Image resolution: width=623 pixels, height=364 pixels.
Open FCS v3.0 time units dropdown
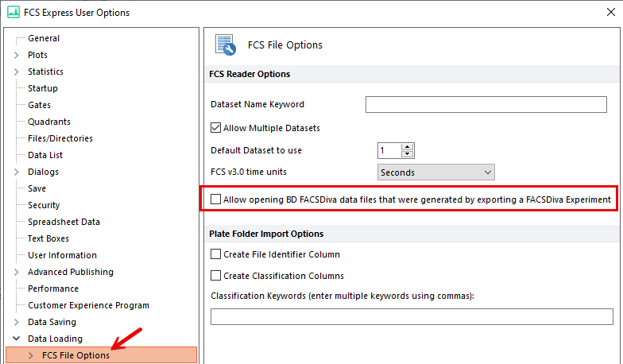tap(436, 172)
